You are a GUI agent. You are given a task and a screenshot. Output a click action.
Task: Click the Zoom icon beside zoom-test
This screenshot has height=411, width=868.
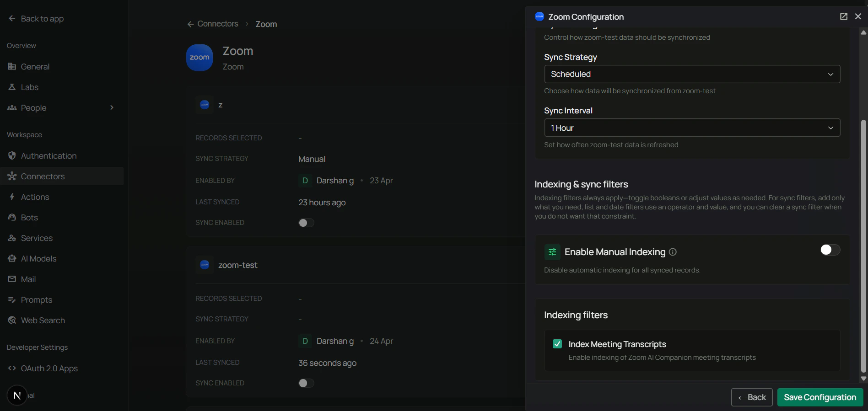[205, 265]
